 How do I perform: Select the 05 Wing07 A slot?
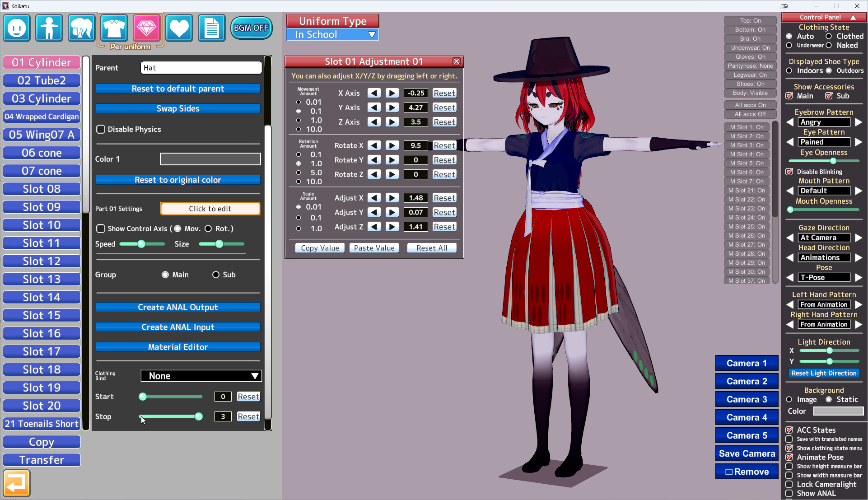click(42, 135)
